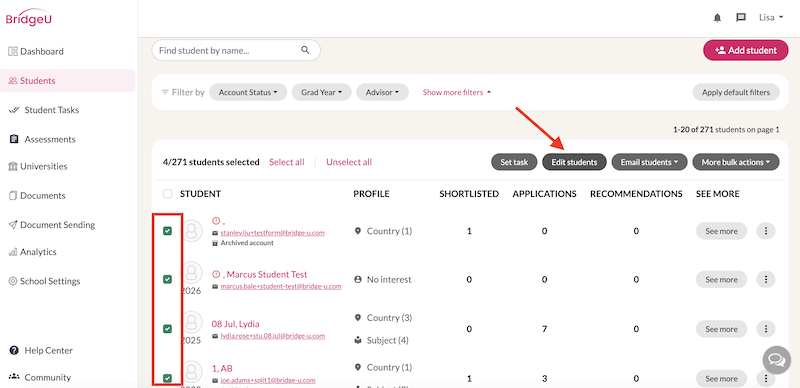Open student name 1, AB
Screen dimensions: 800x388
pos(222,368)
